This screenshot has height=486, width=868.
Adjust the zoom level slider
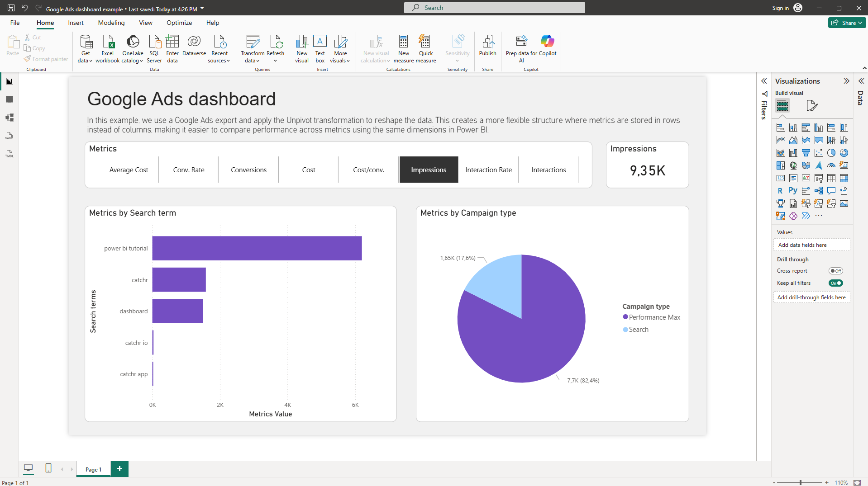800,482
